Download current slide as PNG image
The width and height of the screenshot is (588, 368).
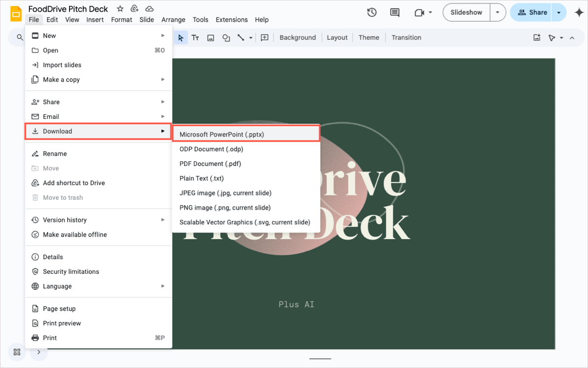click(x=246, y=208)
